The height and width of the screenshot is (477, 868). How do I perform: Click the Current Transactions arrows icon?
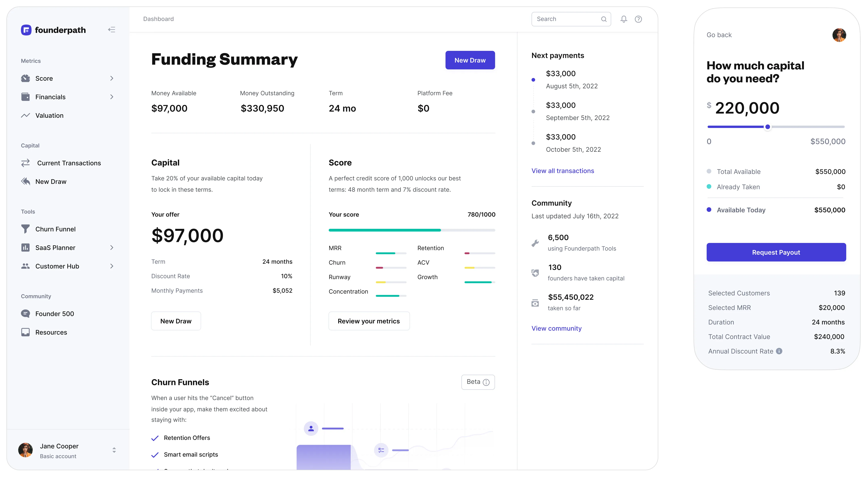[x=26, y=163]
